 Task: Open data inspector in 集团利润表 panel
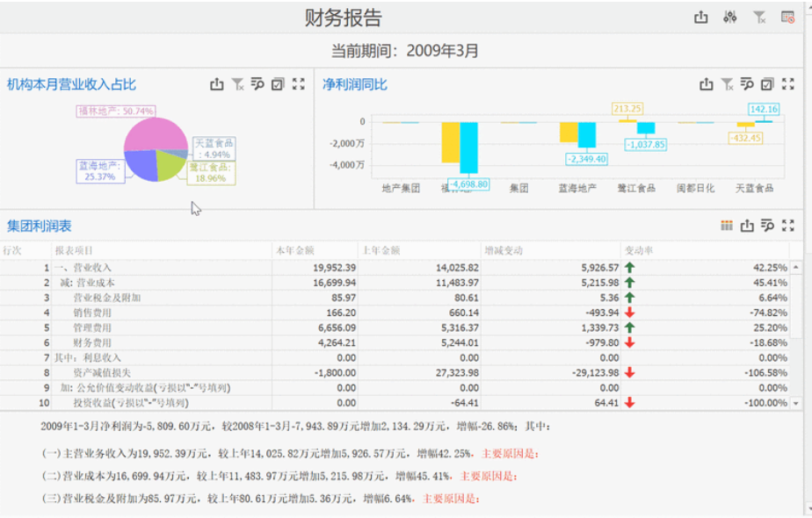tap(767, 225)
